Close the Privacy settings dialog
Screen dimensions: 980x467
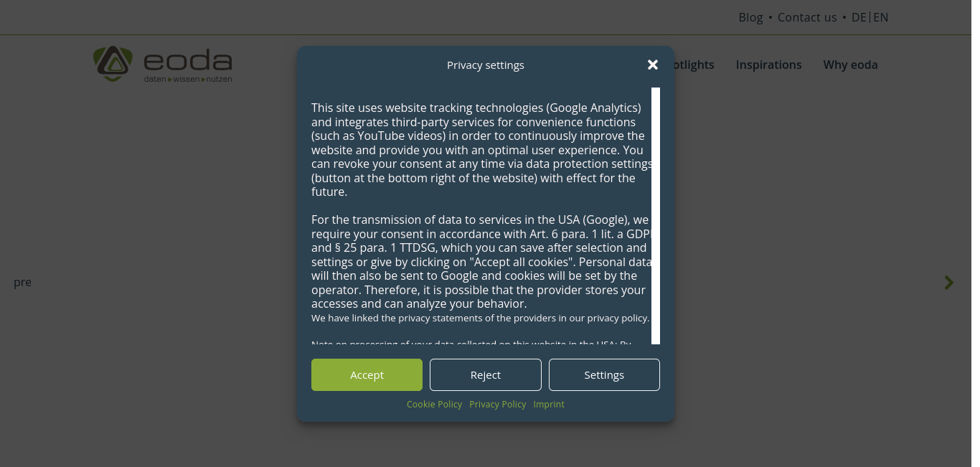tap(653, 65)
